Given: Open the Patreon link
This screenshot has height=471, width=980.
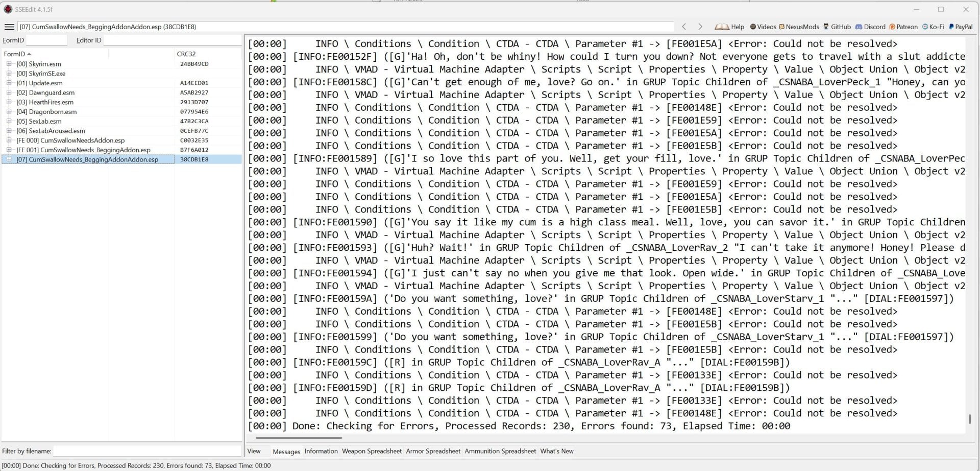Looking at the screenshot, I should click(x=903, y=27).
